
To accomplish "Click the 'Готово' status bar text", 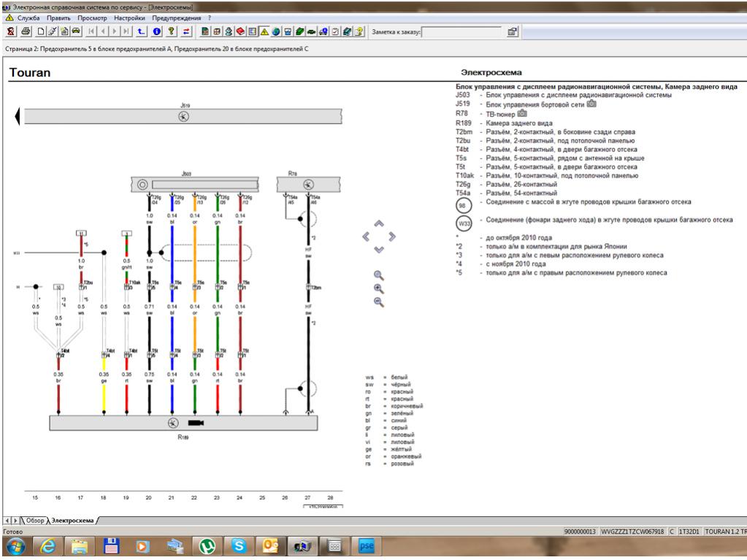I will pos(13,532).
